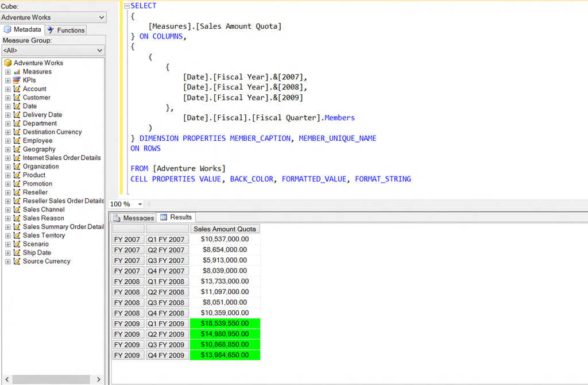Click the tree scrollbar left arrow
The image size is (588, 385).
[x=7, y=379]
